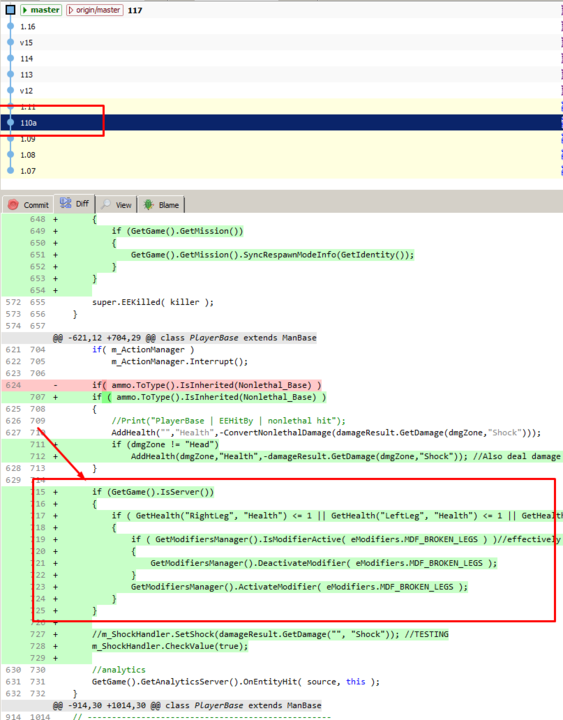Select highlighted commit 110a

281,123
